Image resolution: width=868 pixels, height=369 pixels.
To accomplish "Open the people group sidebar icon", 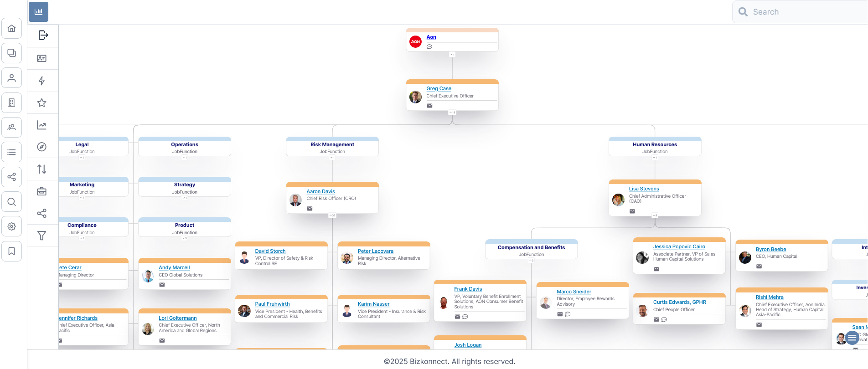I will (x=12, y=128).
